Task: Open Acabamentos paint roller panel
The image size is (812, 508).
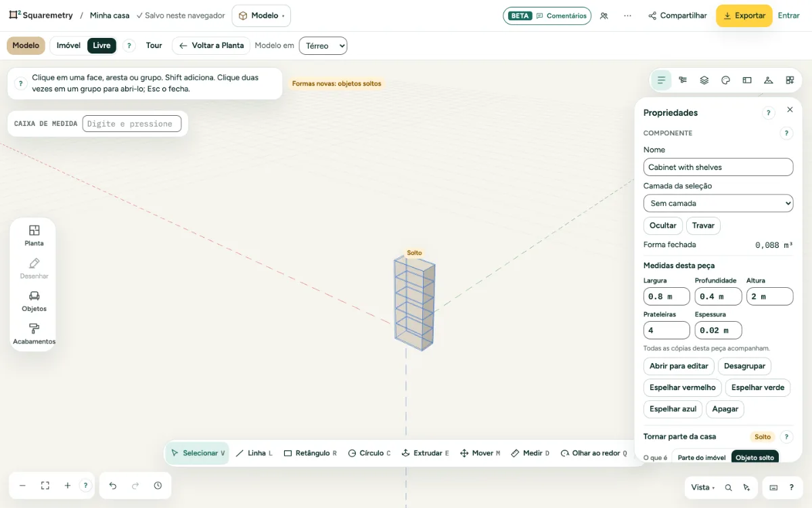Action: pyautogui.click(x=34, y=334)
